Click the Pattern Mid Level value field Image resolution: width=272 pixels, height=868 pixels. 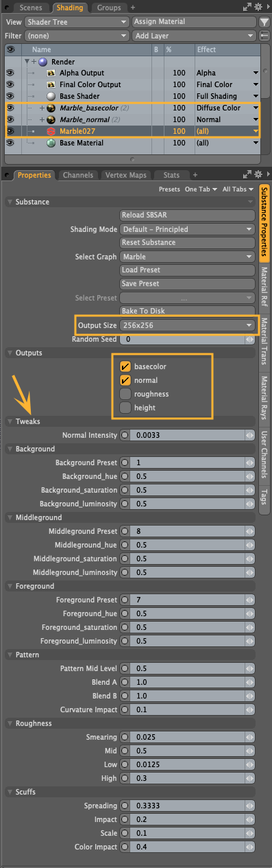(x=187, y=668)
